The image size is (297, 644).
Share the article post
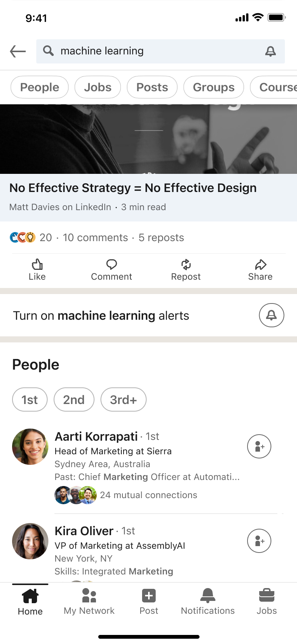tap(260, 270)
